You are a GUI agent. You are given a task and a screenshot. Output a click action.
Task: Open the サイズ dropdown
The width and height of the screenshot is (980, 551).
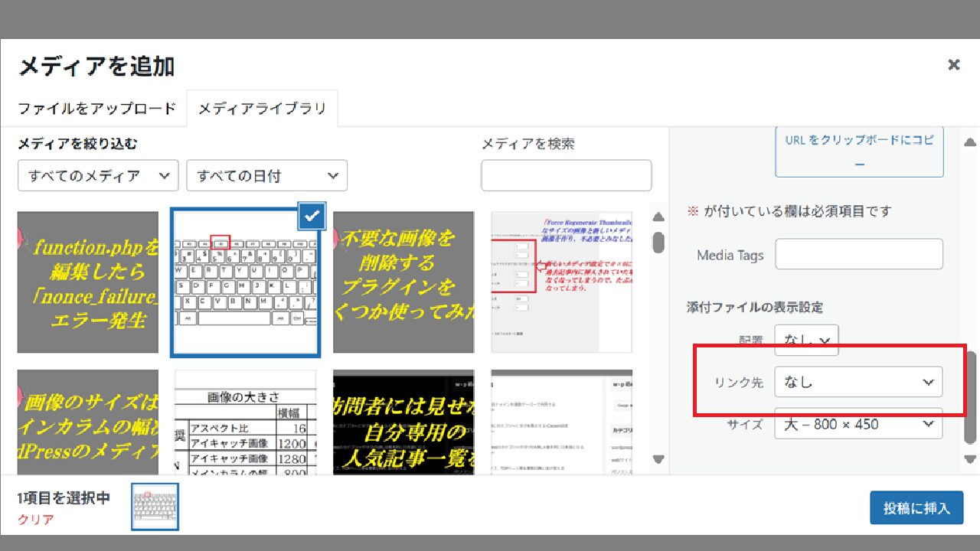coord(858,423)
